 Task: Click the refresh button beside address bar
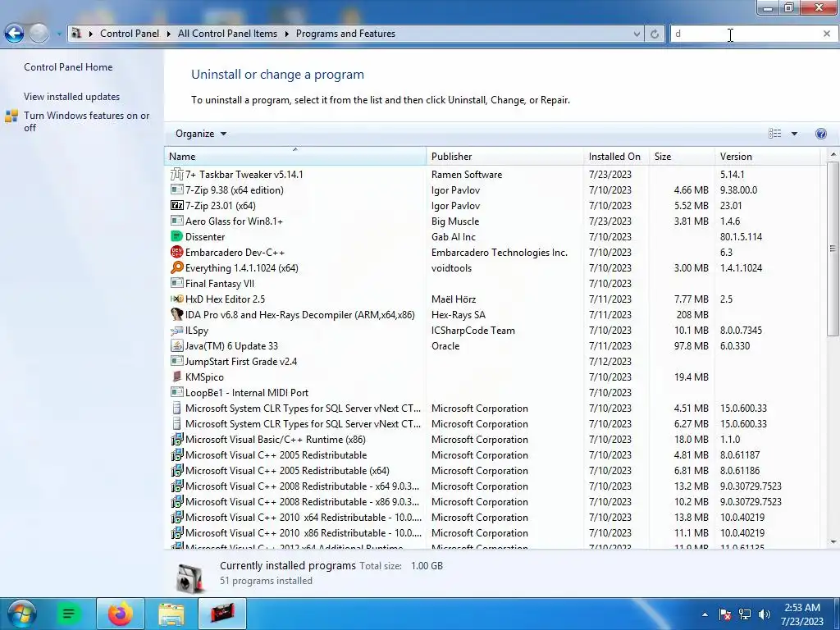(x=655, y=34)
